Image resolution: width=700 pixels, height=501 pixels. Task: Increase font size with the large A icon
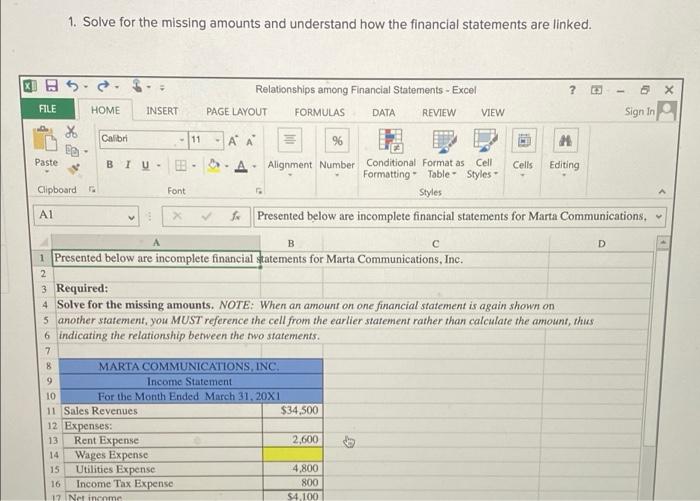click(233, 141)
